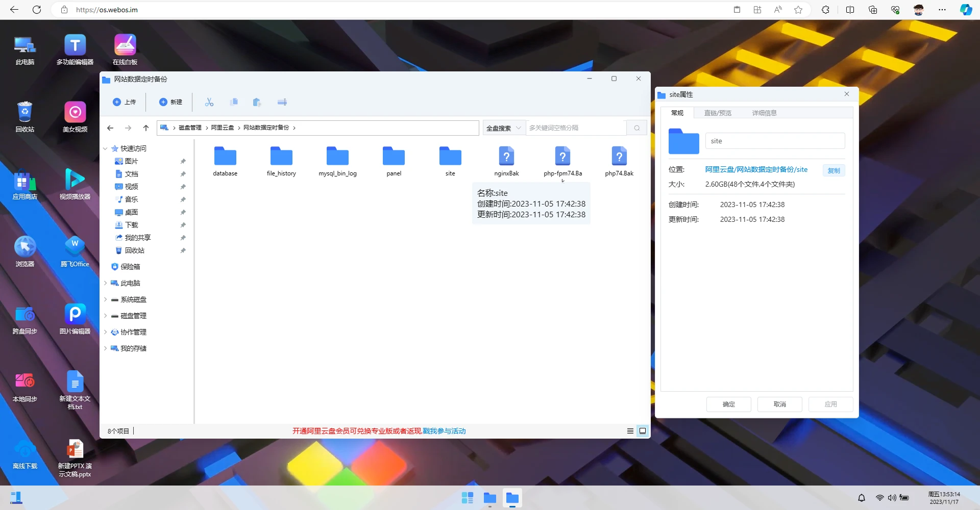
Task: Click the cut scissors icon in toolbar
Action: point(209,102)
